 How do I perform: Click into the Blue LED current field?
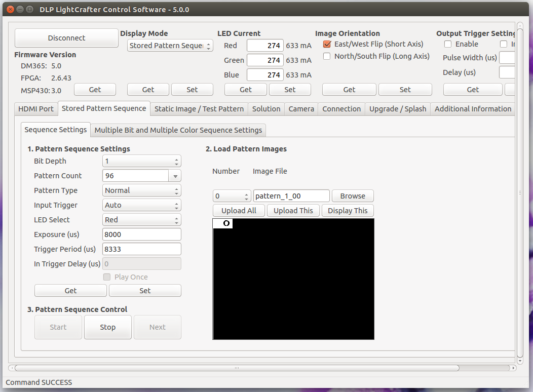[x=265, y=75]
